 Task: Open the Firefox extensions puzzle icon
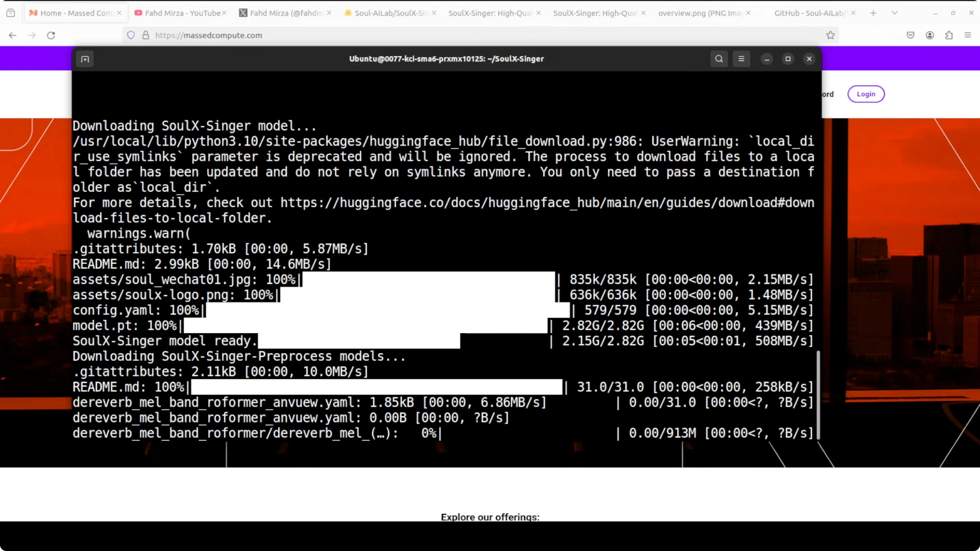click(949, 35)
